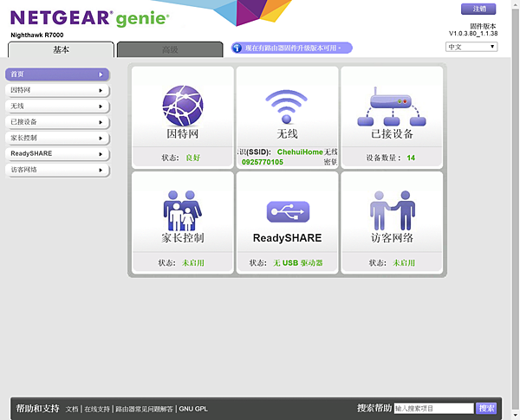Screen dimensions: 520x420
Task: Click the scrollbar down arrow
Action: (x=516, y=416)
